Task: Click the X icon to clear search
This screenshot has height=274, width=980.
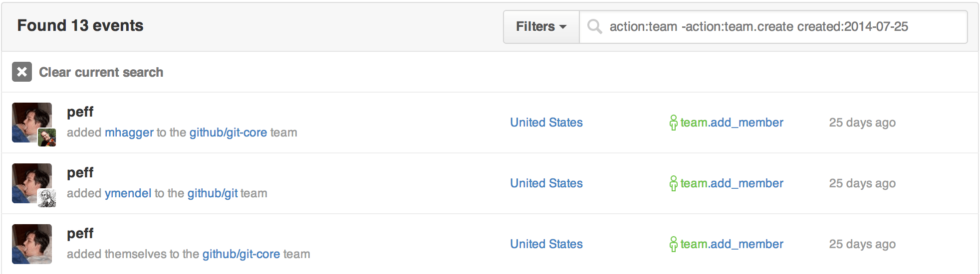Action: click(x=22, y=72)
